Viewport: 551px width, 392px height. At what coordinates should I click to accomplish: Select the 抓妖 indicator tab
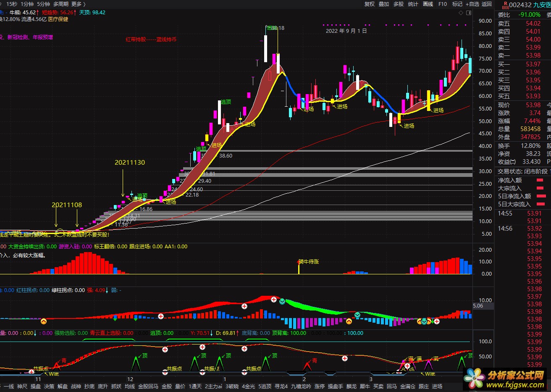(x=116, y=387)
